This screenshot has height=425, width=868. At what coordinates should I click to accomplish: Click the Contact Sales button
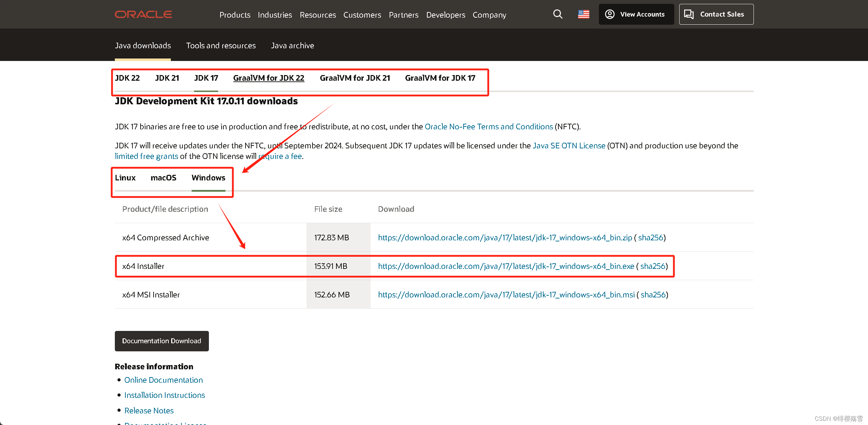click(x=716, y=14)
